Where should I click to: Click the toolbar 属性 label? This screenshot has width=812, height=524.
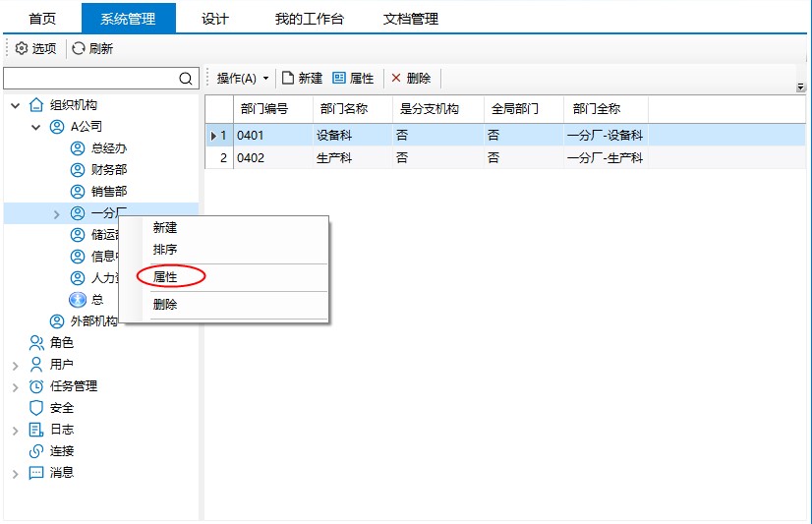click(362, 78)
